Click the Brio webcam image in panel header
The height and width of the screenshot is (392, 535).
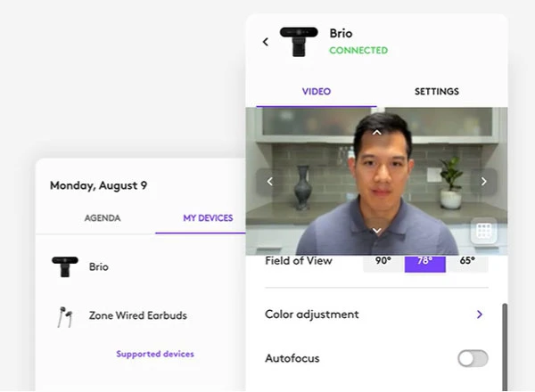click(x=299, y=42)
